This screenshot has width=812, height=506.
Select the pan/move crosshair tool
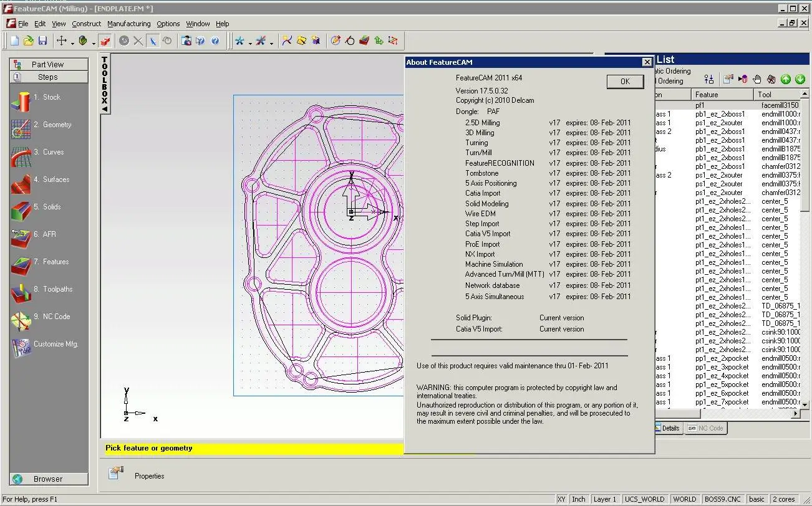62,41
